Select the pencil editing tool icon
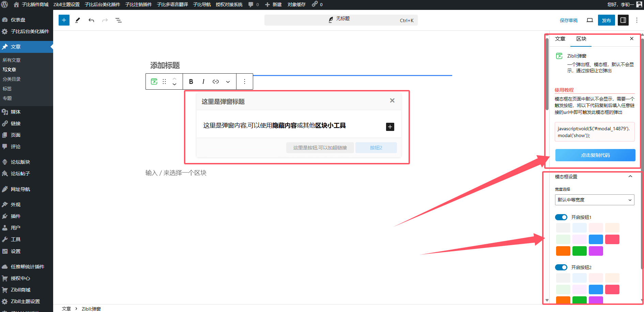 tap(78, 20)
